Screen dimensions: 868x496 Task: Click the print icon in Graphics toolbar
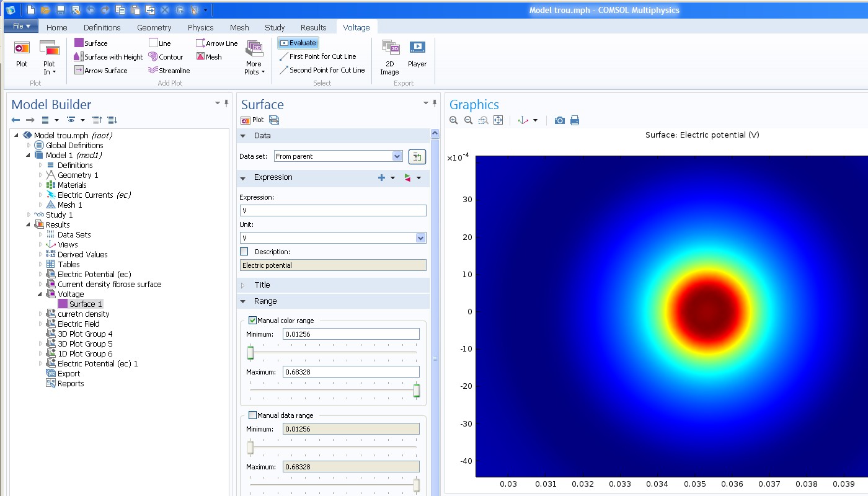pyautogui.click(x=575, y=120)
